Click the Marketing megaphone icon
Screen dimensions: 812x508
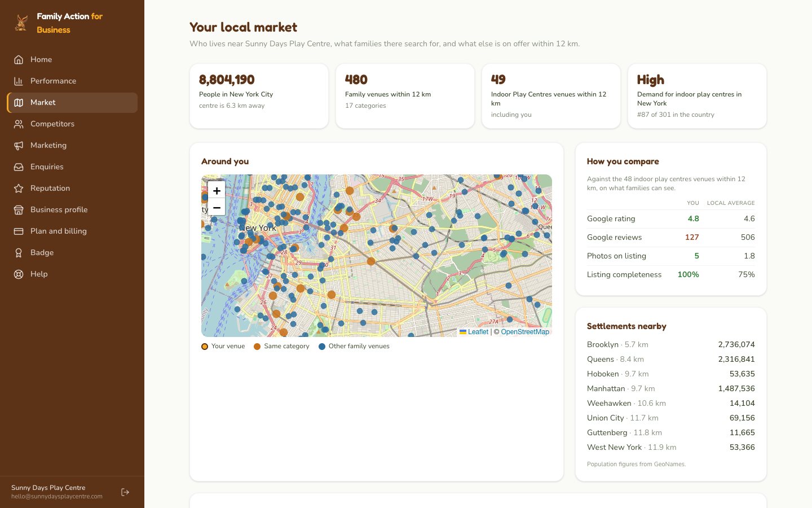click(x=19, y=145)
